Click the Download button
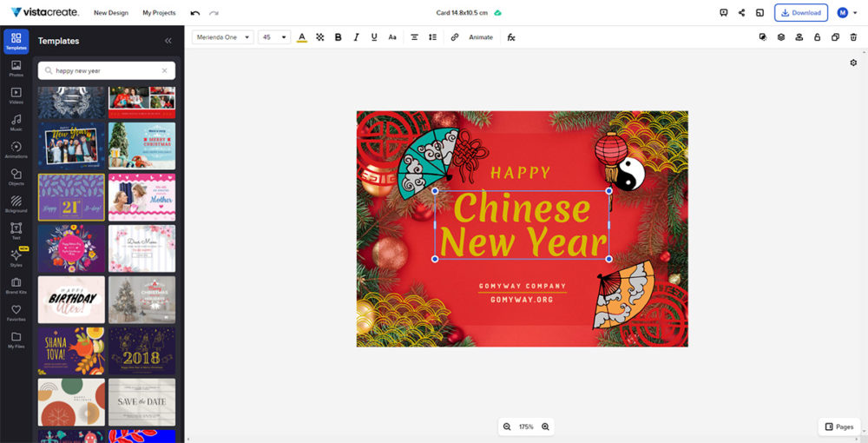Image resolution: width=868 pixels, height=443 pixels. pos(801,13)
